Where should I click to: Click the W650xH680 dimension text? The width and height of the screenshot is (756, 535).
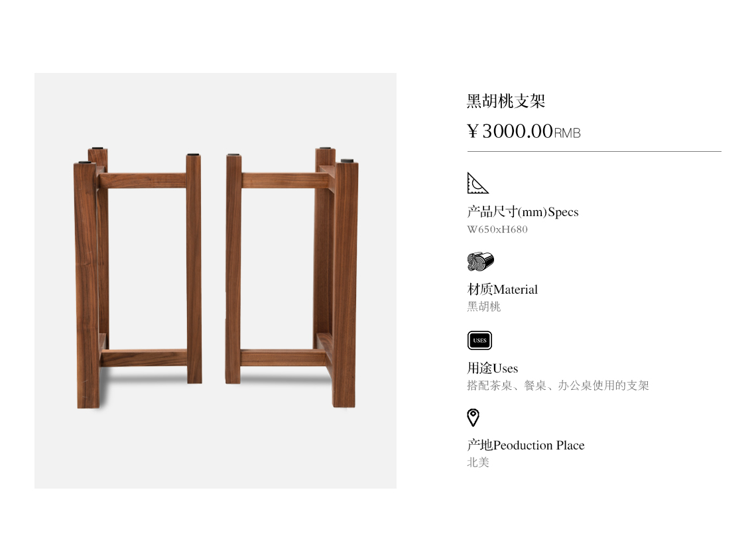tap(497, 229)
